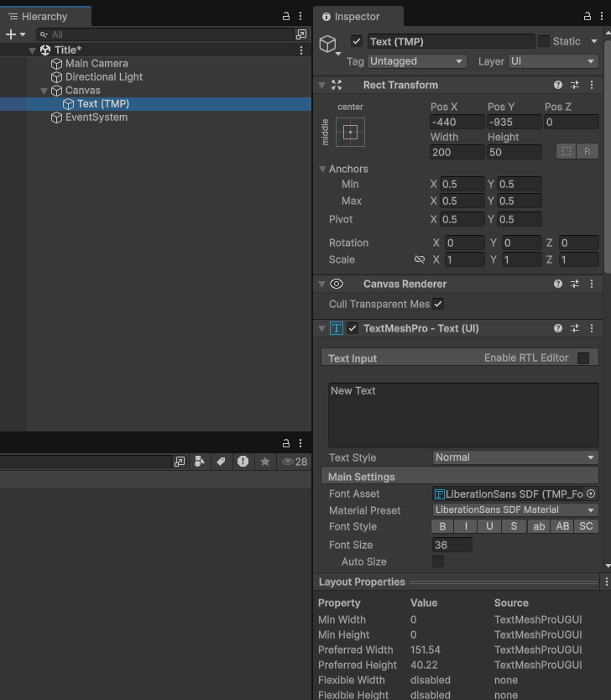Click the Rect Transform help icon
The height and width of the screenshot is (700, 611).
(558, 85)
